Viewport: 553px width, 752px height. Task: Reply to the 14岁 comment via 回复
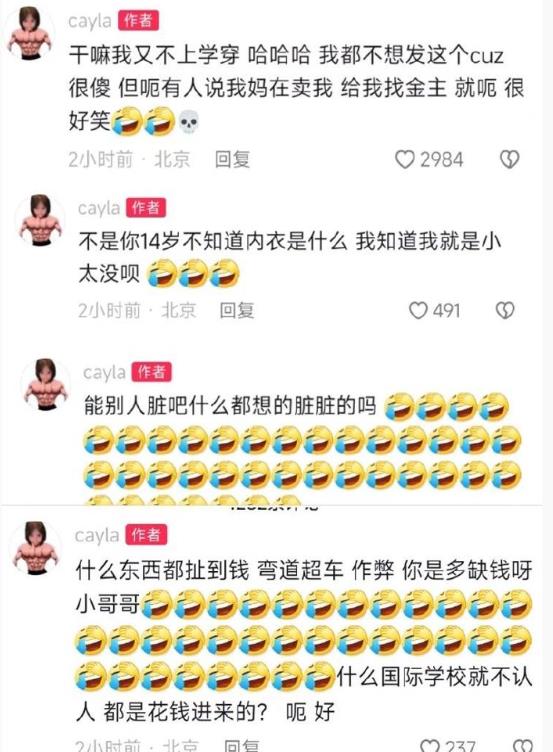(237, 310)
